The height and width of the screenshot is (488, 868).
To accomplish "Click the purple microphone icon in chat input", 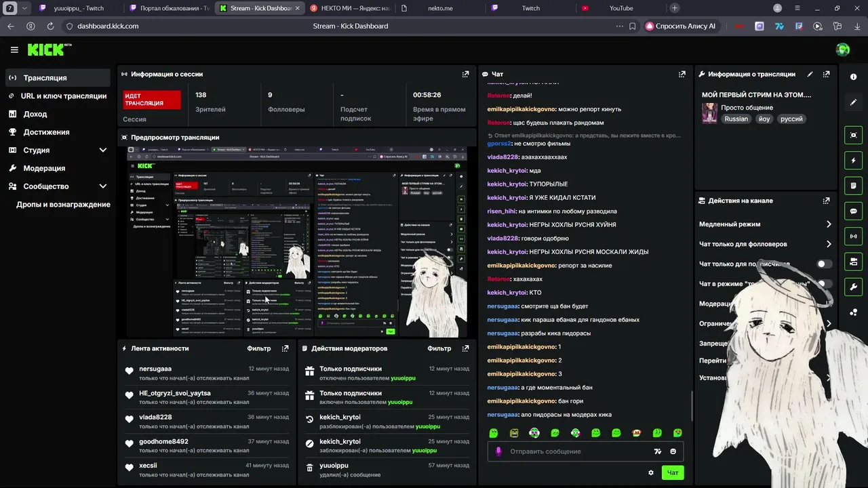I will [x=498, y=451].
